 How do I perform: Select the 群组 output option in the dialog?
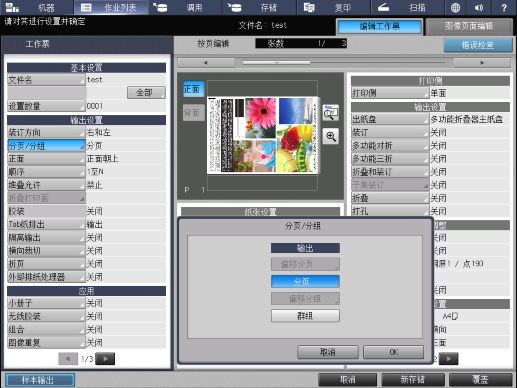[305, 316]
